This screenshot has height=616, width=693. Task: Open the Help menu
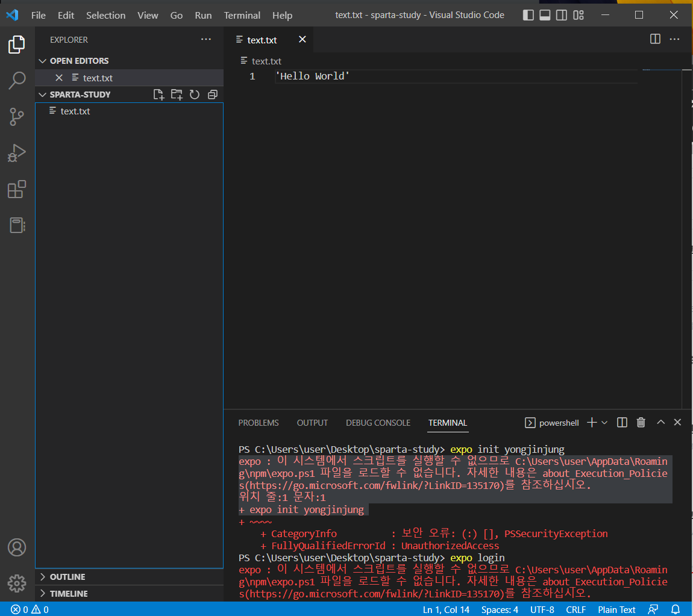click(283, 15)
